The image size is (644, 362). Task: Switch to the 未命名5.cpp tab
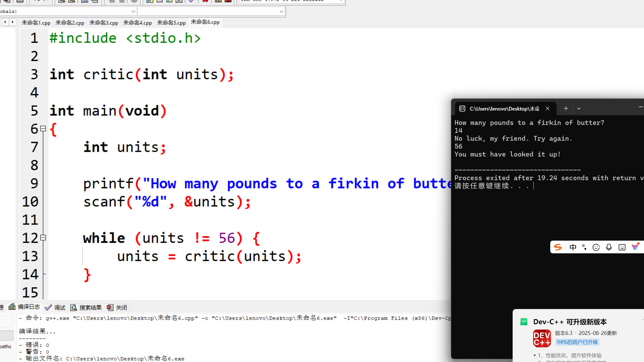[171, 23]
